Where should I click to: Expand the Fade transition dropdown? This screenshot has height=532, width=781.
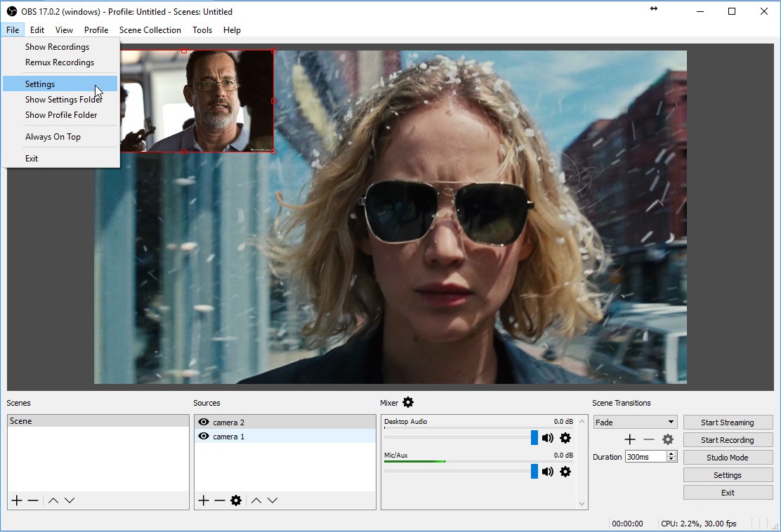635,422
